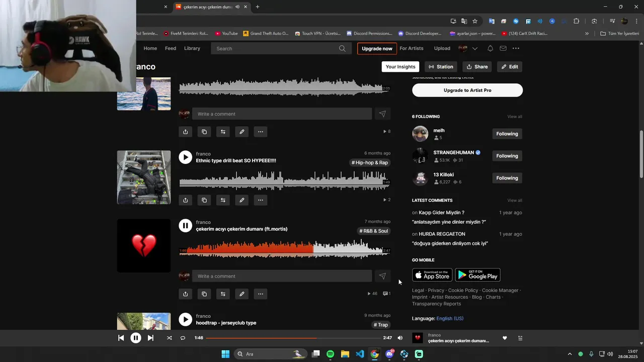Open Visual Studio Code from taskbar
This screenshot has height=362, width=644.
click(x=360, y=354)
